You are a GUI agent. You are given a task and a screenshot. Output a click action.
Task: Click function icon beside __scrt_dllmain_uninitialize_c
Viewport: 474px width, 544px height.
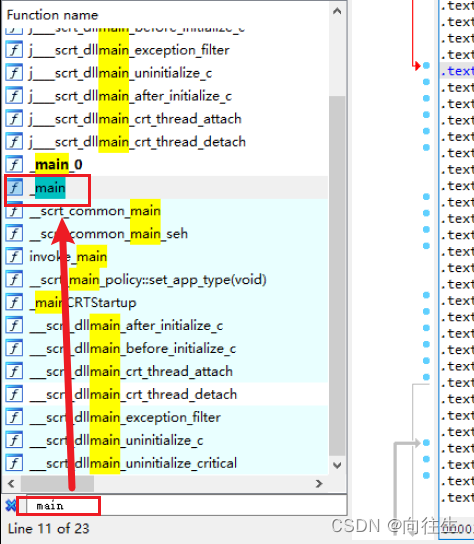pos(14,440)
